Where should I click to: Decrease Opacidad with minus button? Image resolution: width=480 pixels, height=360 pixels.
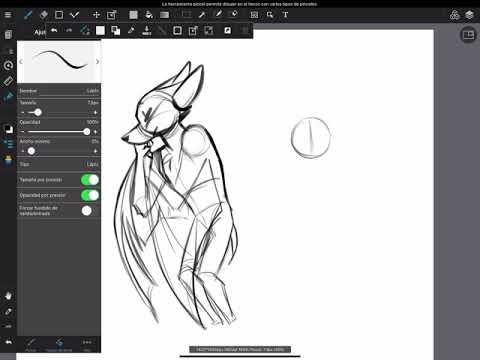pyautogui.click(x=22, y=132)
